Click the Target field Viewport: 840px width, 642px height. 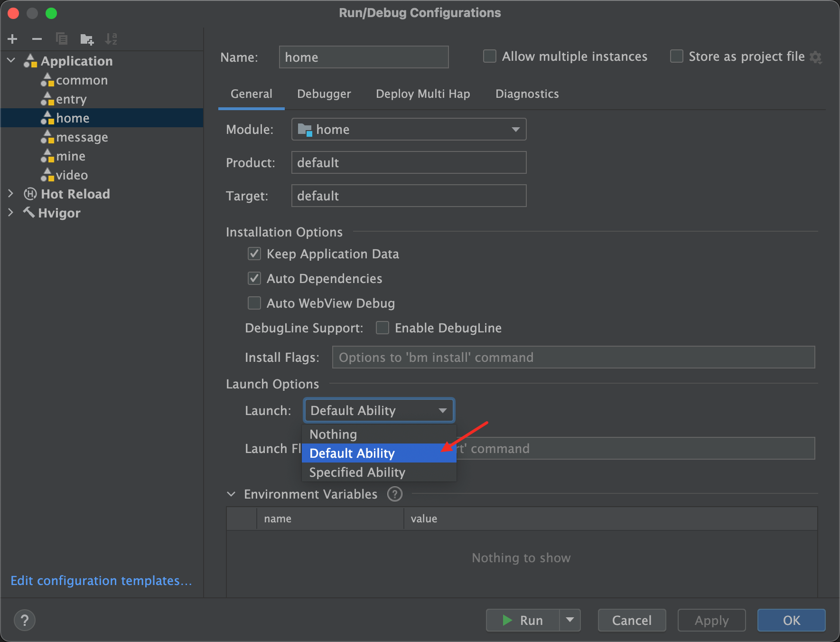click(409, 196)
